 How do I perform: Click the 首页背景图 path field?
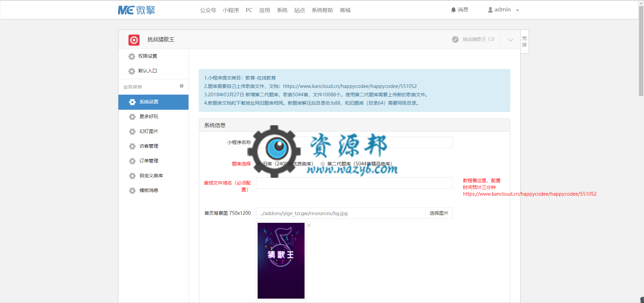(340, 213)
